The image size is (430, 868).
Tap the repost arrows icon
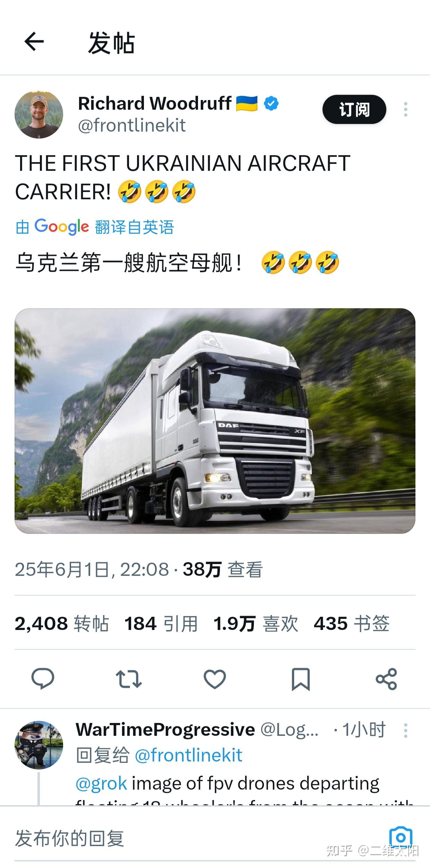point(129,679)
